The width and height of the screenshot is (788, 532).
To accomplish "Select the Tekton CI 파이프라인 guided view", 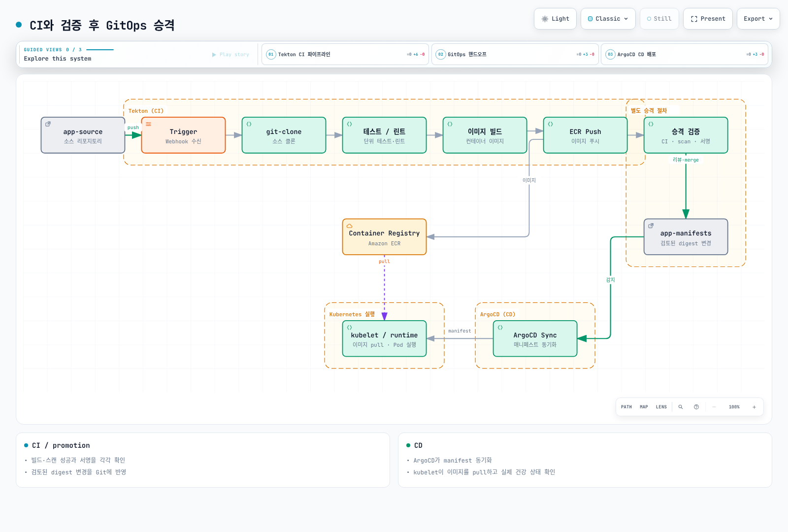I will pyautogui.click(x=345, y=54).
